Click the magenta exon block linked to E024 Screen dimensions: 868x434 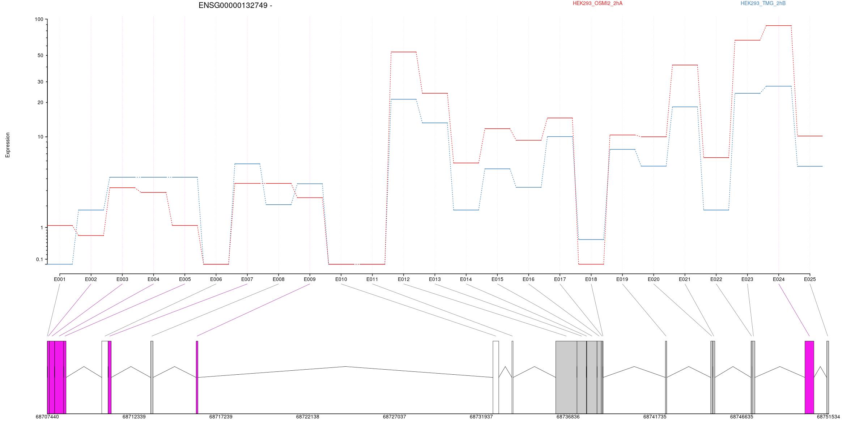pos(809,377)
